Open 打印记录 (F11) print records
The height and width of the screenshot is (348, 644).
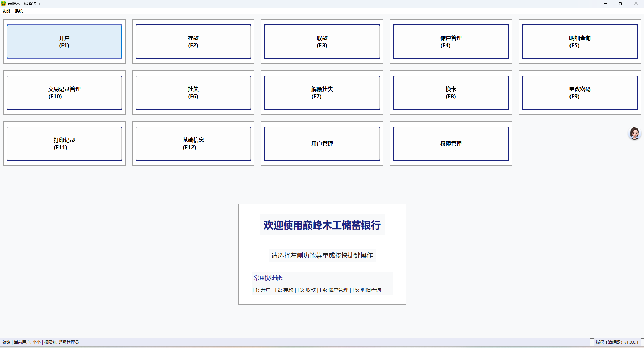(64, 143)
